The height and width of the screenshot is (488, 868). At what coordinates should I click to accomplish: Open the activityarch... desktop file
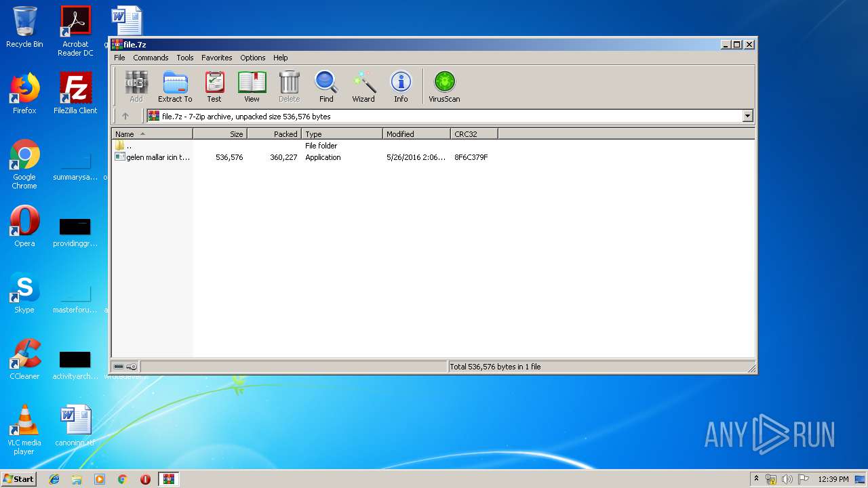(x=75, y=365)
